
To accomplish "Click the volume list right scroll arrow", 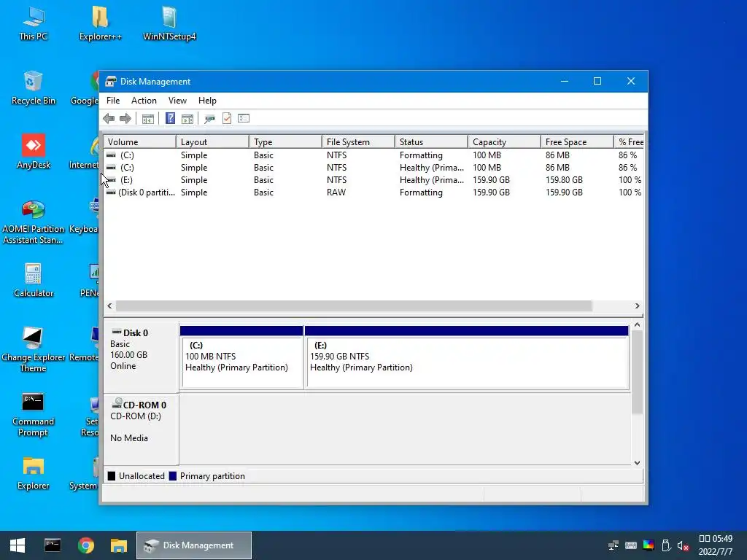I will pyautogui.click(x=637, y=306).
